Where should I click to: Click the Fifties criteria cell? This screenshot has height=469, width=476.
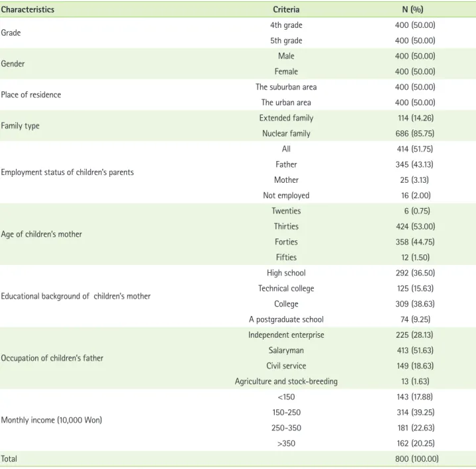pyautogui.click(x=286, y=257)
